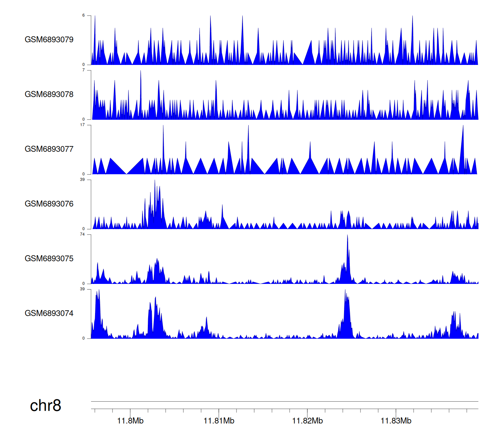504x444 pixels.
Task: Click the y-axis maximum value 74
Action: (x=82, y=234)
